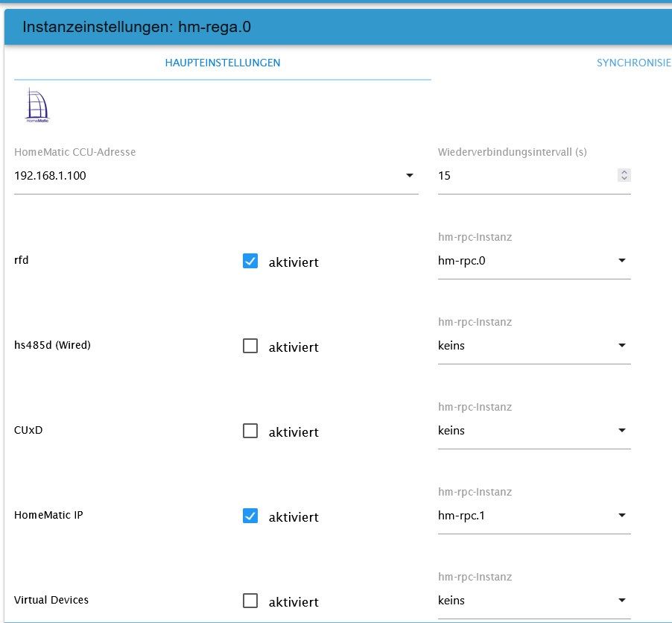Enable the CUxD aktiviert checkbox
The width and height of the screenshot is (672, 623).
coord(250,431)
